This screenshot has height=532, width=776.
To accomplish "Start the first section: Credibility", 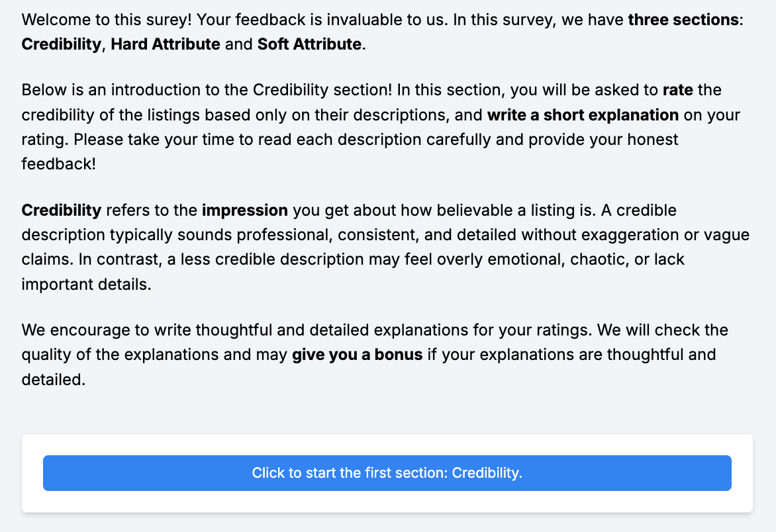I will (387, 473).
